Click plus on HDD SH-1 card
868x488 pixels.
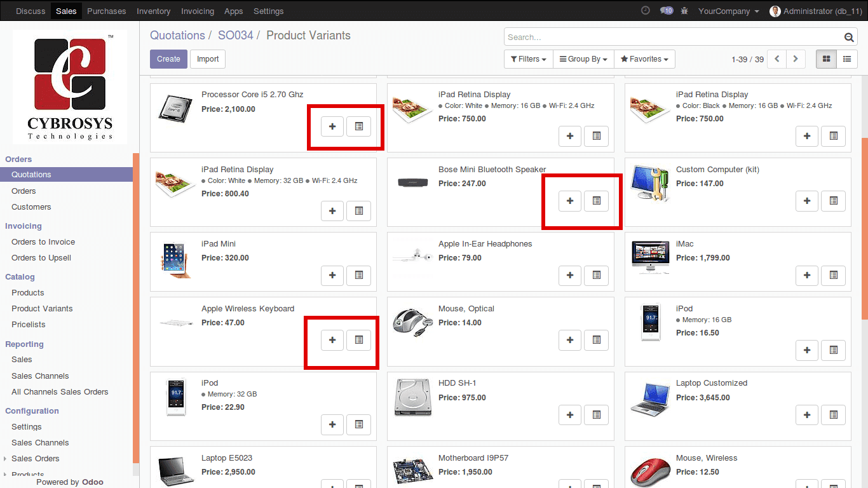pyautogui.click(x=570, y=415)
